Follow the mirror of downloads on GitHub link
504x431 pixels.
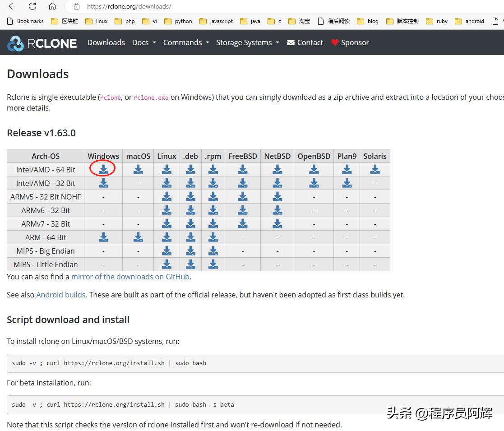click(130, 277)
